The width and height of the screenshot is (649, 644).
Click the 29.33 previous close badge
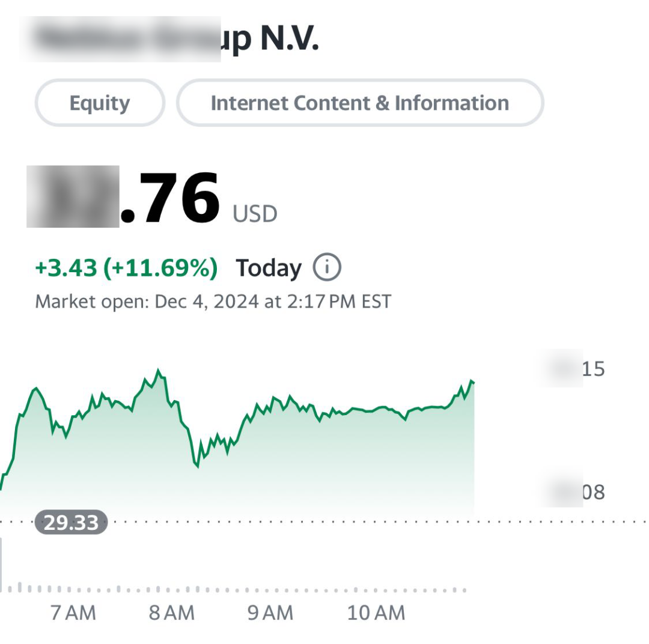71,522
